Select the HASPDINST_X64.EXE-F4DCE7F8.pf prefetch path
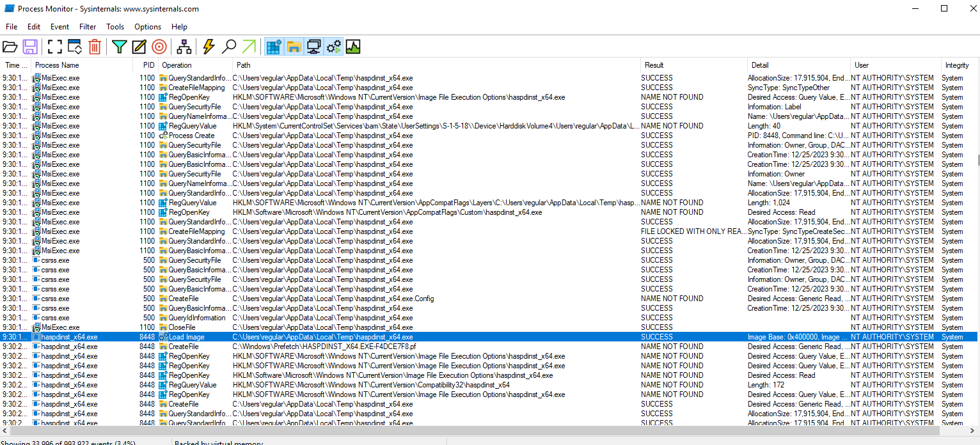 pyautogui.click(x=324, y=347)
